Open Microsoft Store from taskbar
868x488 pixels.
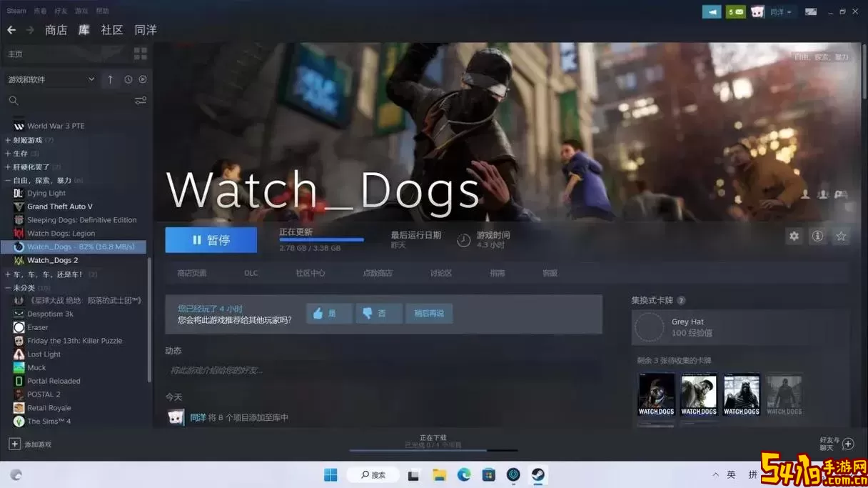[489, 474]
